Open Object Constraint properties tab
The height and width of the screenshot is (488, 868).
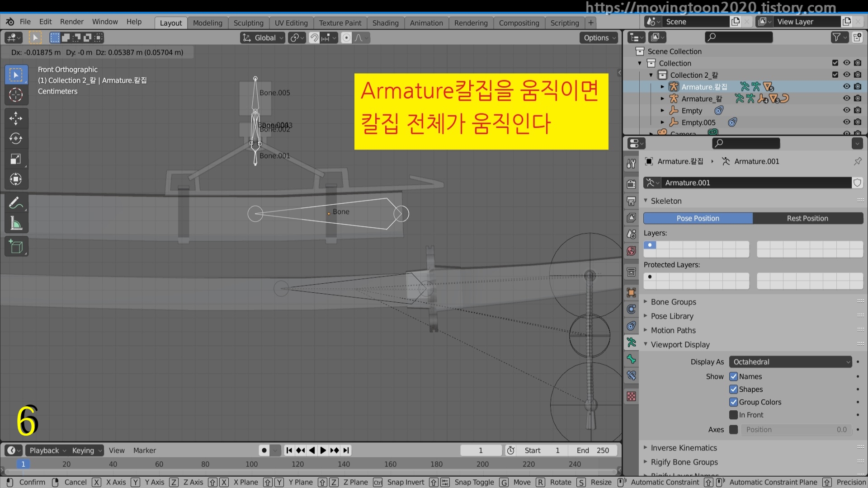(x=632, y=326)
